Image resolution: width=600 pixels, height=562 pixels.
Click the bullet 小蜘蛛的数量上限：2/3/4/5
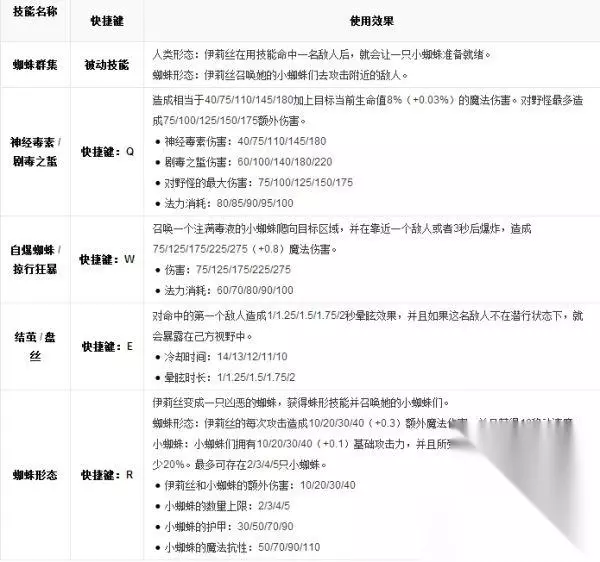click(x=223, y=506)
